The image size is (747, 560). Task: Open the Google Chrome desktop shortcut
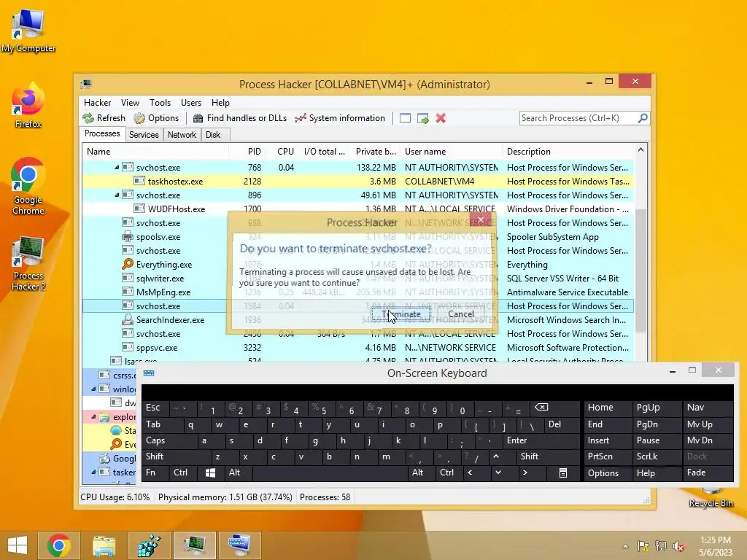point(28,186)
